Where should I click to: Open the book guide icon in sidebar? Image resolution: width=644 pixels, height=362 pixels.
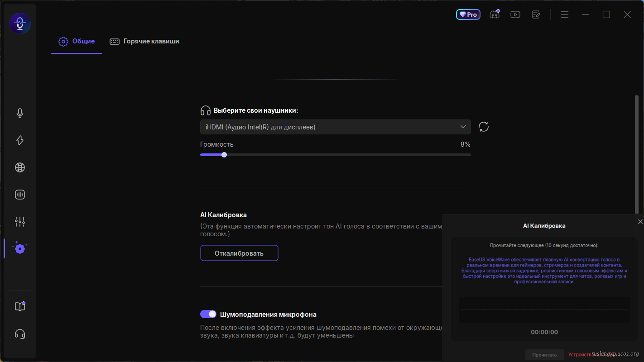click(20, 306)
